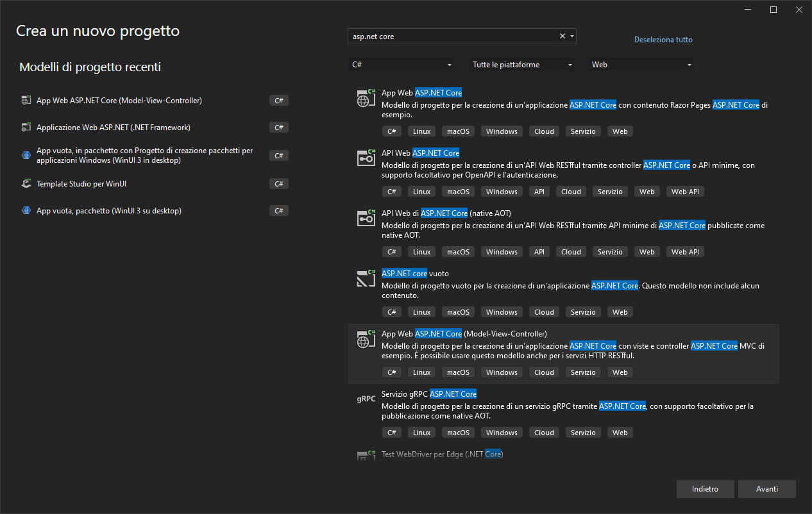Click C# badge beside Applicazione Web ASP.NET
Viewport: 812px width, 514px height.
pos(279,128)
